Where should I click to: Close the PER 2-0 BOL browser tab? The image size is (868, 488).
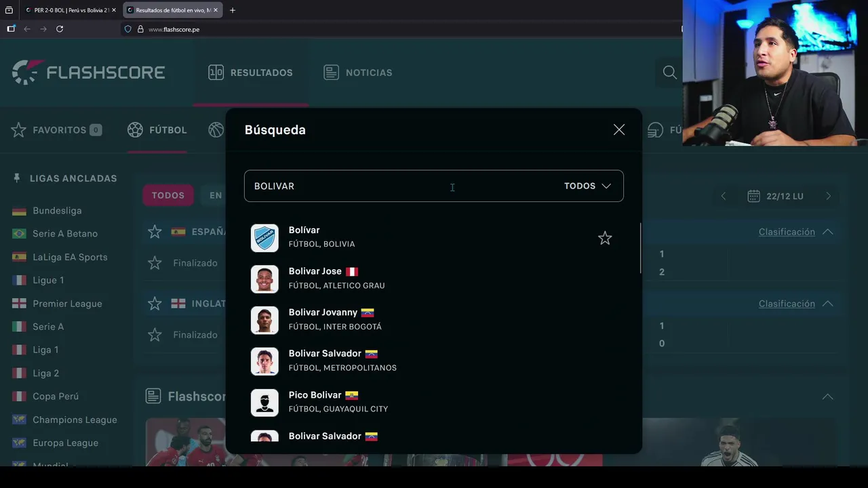[113, 10]
